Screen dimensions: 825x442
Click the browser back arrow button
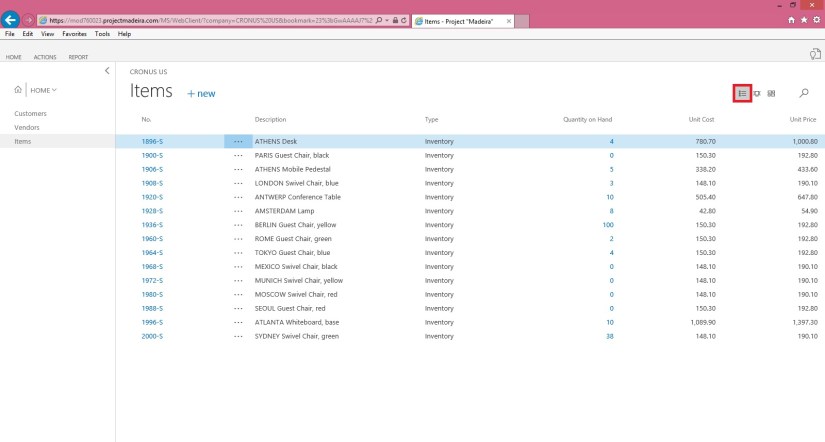pyautogui.click(x=11, y=20)
